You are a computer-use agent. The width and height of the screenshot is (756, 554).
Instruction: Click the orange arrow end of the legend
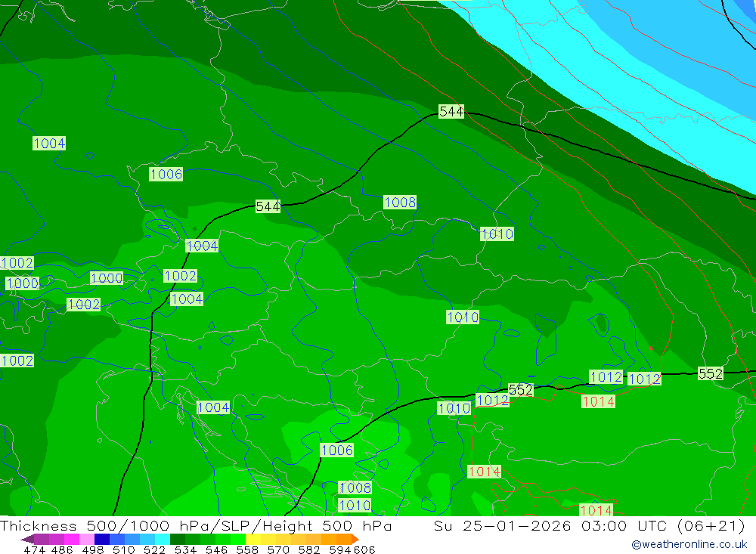pos(355,539)
